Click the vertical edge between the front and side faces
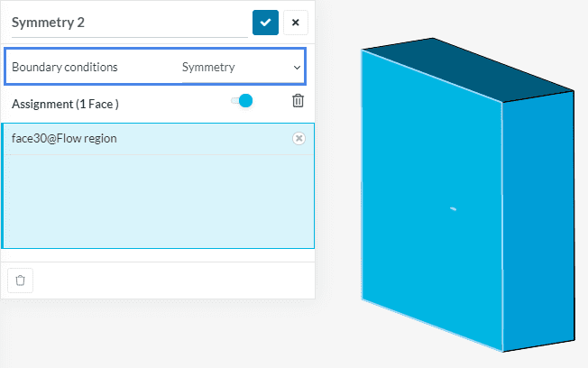 [x=502, y=225]
